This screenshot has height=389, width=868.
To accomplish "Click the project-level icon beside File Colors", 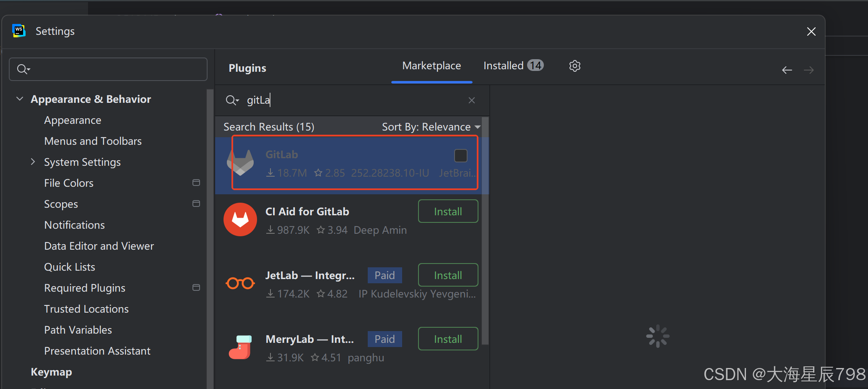I will coord(196,183).
